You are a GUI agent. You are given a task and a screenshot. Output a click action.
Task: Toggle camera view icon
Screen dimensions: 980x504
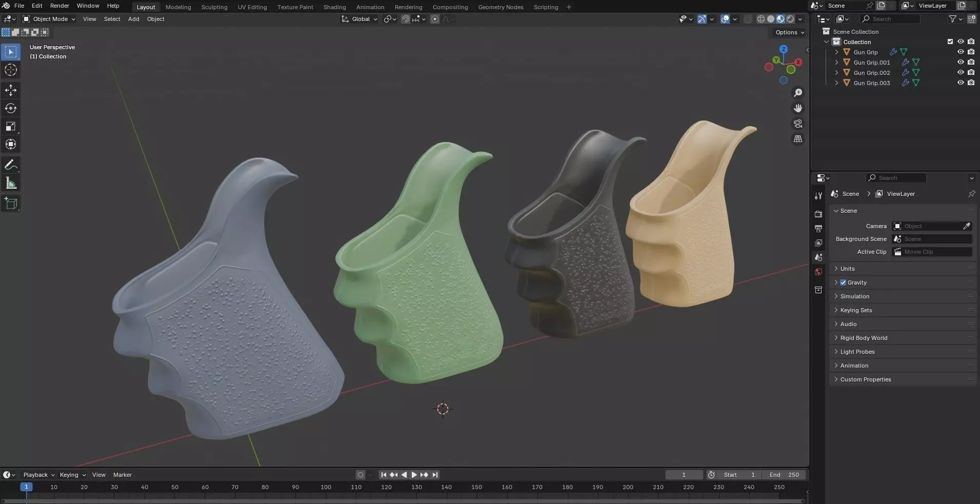click(x=798, y=124)
